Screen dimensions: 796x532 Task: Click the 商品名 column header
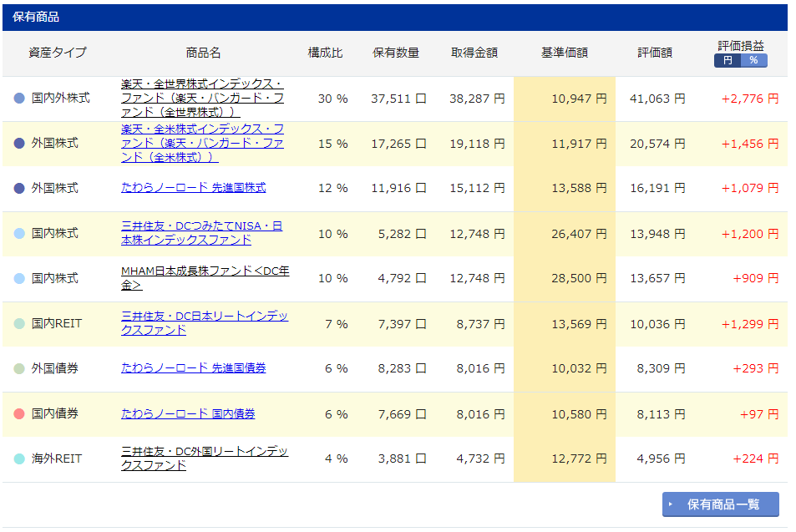click(x=203, y=53)
